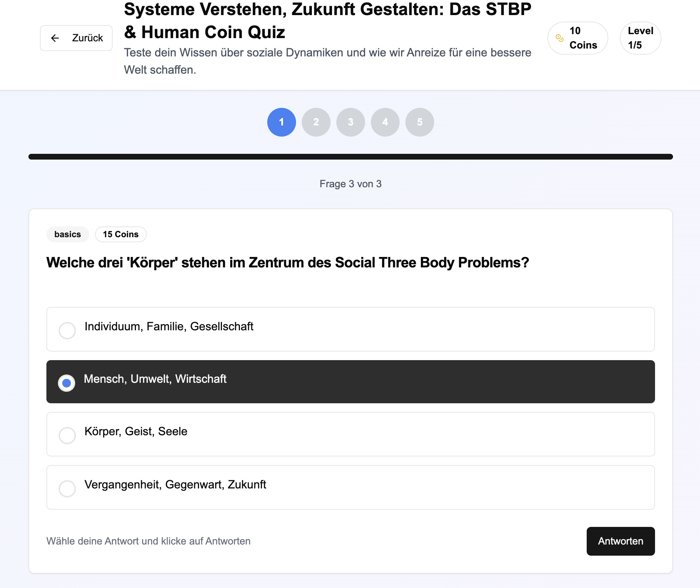Click the Level 1/5 badge
The height and width of the screenshot is (588, 700).
tap(640, 38)
